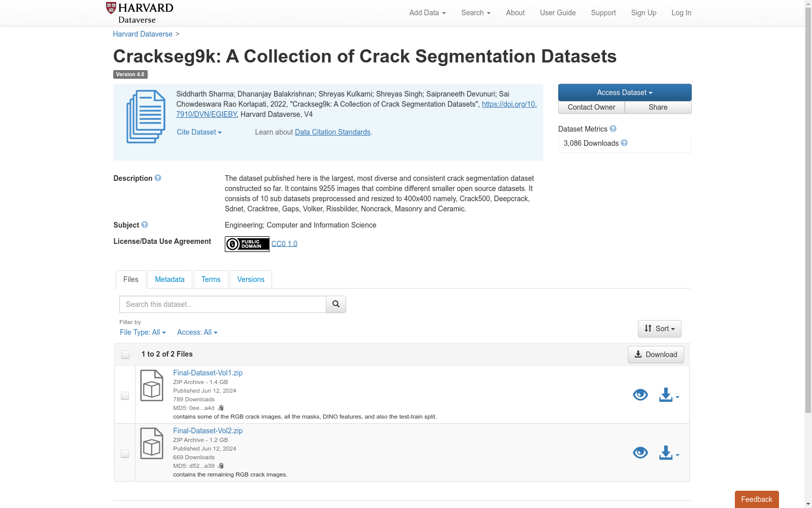Open File Type: All filter

coord(143,332)
